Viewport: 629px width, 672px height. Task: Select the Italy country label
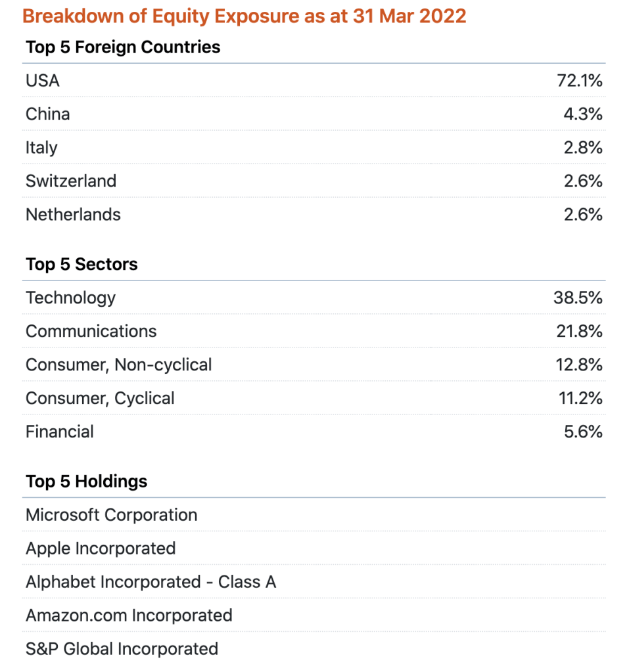(x=41, y=148)
